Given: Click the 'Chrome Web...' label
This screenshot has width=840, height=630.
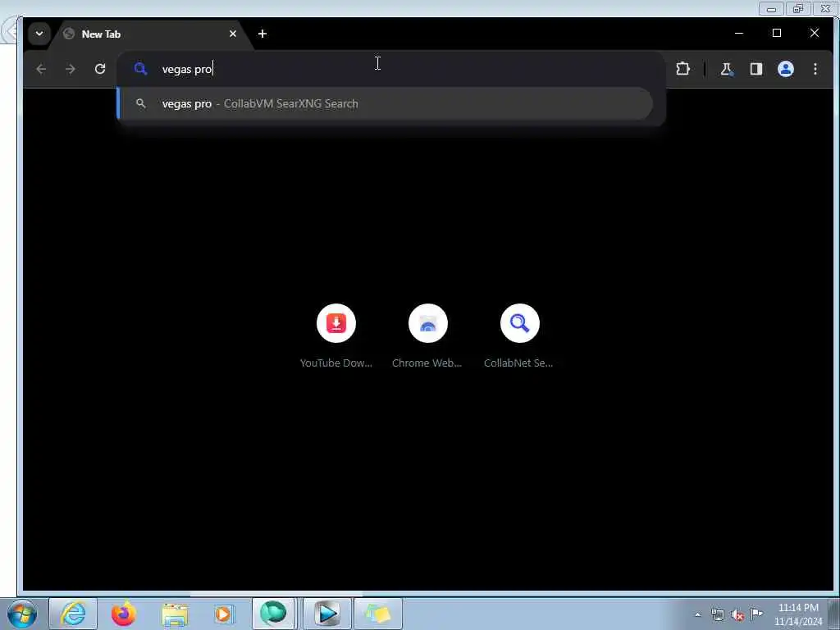Looking at the screenshot, I should pyautogui.click(x=427, y=363).
